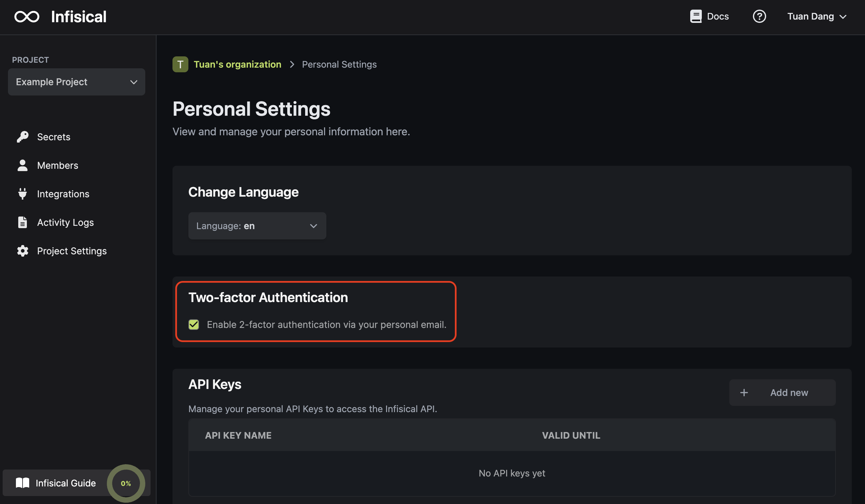
Task: Click the Personal Settings breadcrumb text
Action: tap(339, 64)
